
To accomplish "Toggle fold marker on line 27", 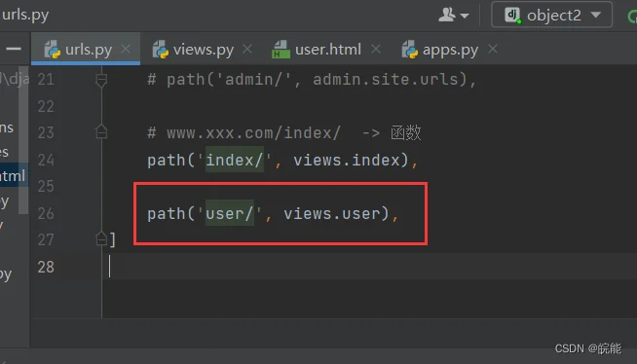I will (x=101, y=238).
